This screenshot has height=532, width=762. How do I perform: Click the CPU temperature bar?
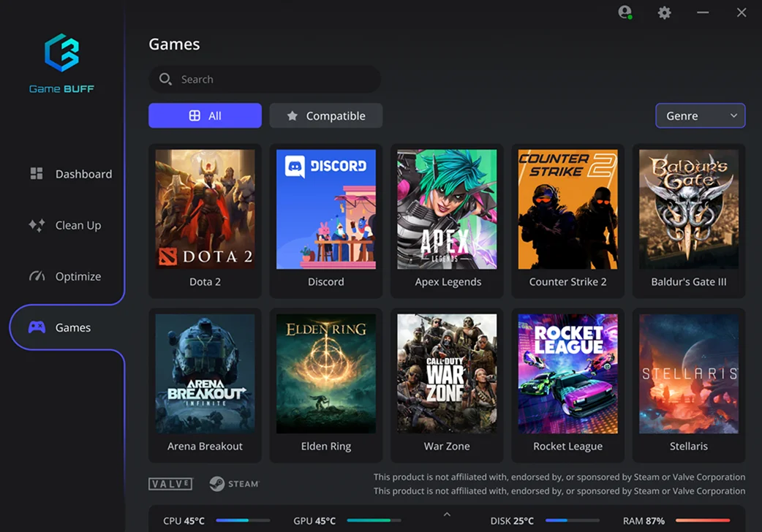pos(243,520)
